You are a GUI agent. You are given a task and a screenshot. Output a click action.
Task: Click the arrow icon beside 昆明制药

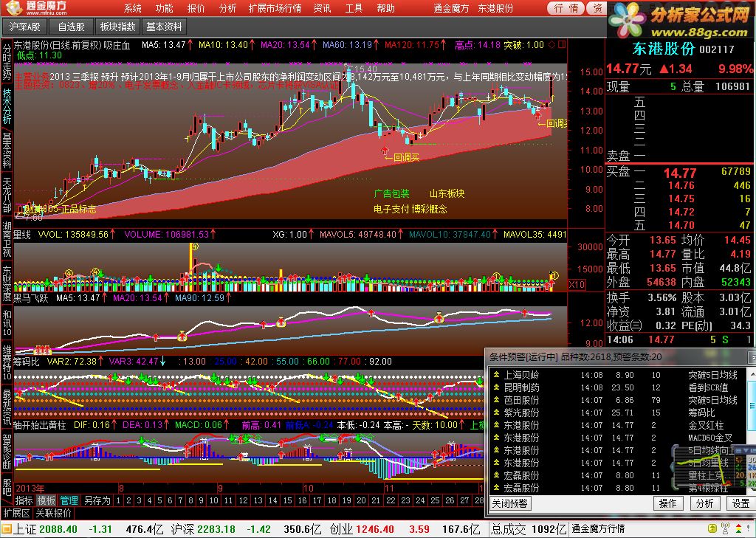point(495,387)
